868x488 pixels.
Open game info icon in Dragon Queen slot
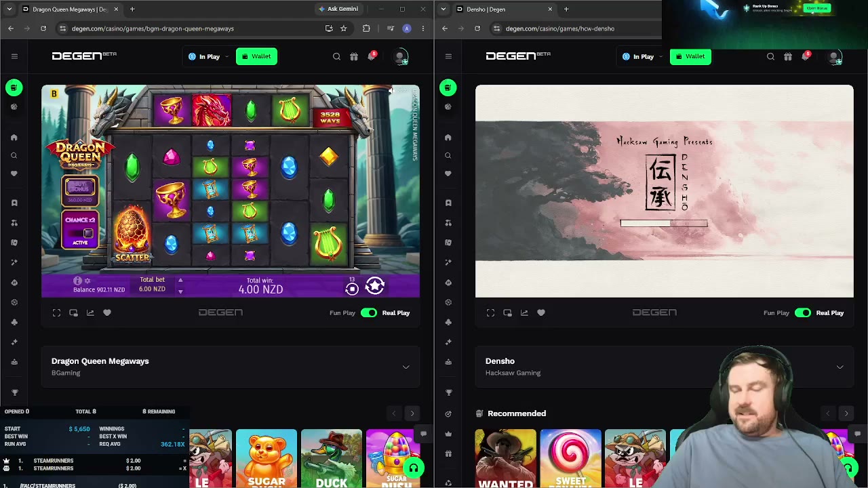[x=77, y=281]
